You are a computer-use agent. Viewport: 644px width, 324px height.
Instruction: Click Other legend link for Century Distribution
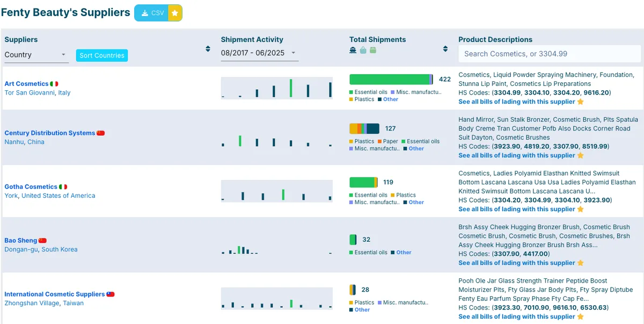pos(416,149)
